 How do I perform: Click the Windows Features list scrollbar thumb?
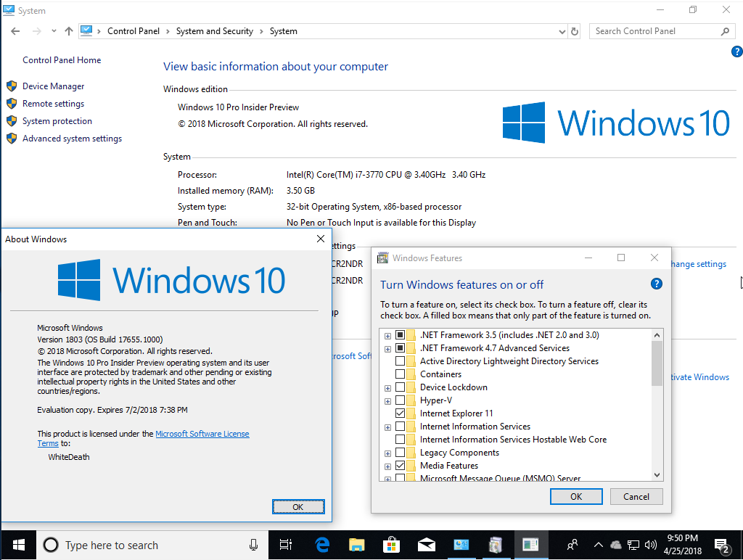tap(657, 364)
